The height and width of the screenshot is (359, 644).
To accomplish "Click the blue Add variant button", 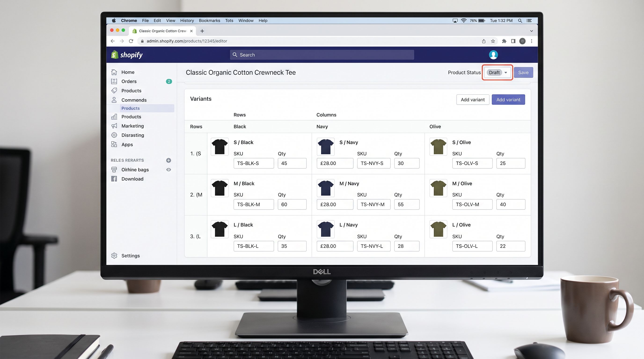I will coord(508,100).
